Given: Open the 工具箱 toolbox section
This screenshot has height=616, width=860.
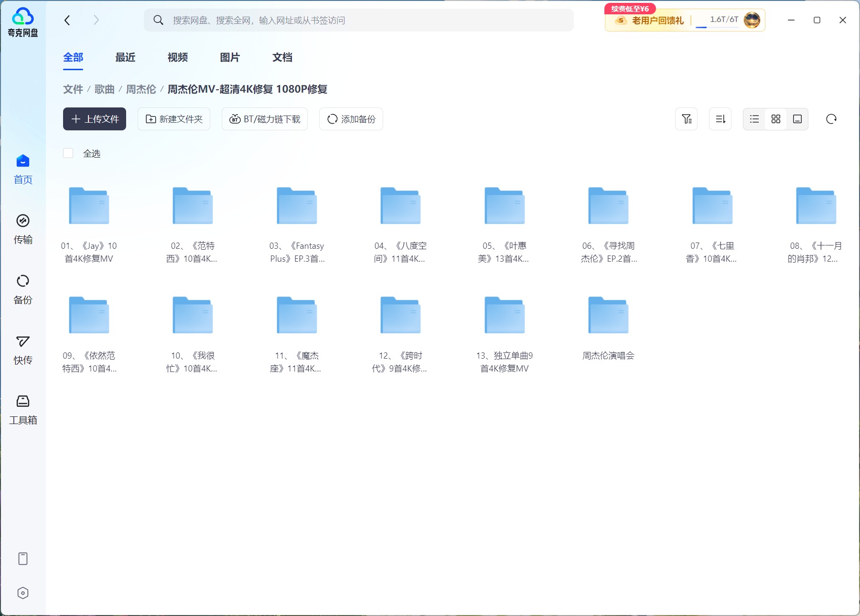Looking at the screenshot, I should 23,410.
